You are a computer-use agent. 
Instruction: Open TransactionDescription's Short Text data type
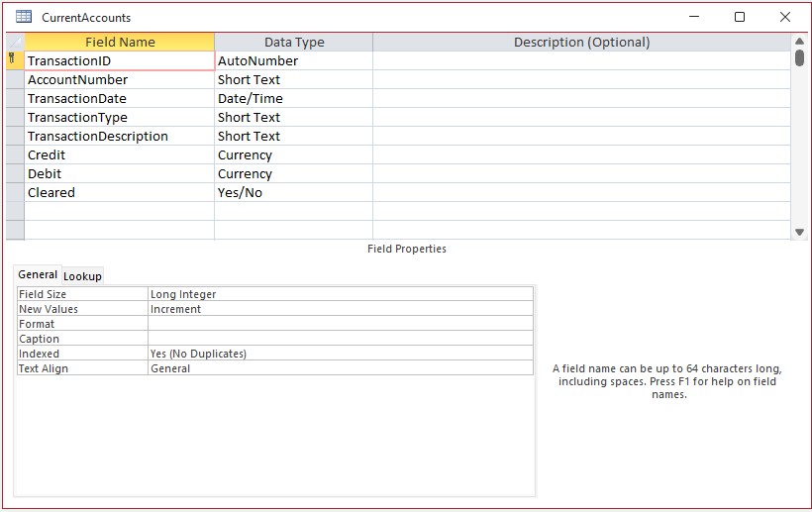pos(294,136)
